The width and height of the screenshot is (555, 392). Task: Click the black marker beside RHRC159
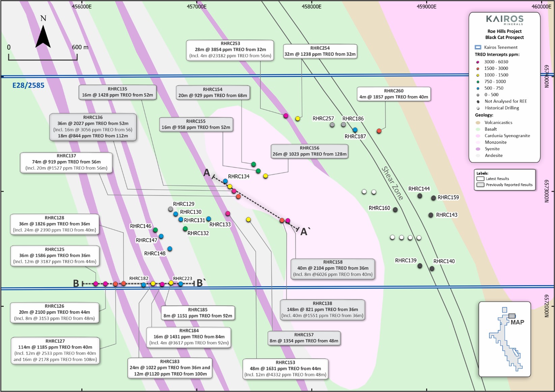[x=433, y=198]
